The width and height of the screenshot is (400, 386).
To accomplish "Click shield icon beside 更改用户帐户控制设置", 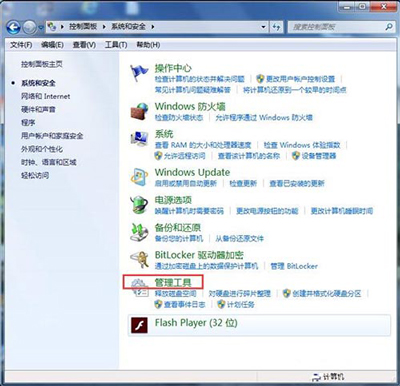I will click(x=260, y=79).
